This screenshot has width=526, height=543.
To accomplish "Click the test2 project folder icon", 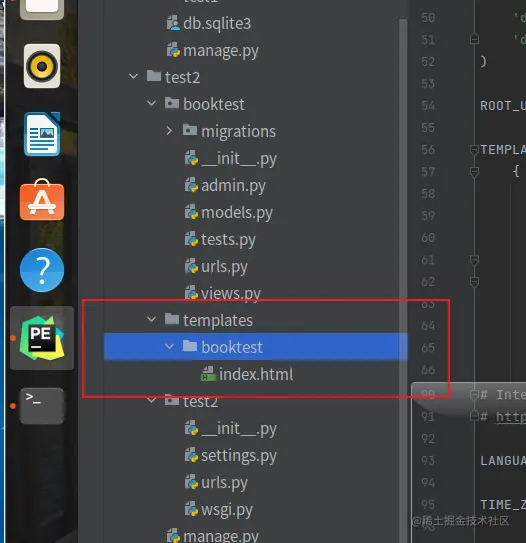I will point(154,76).
